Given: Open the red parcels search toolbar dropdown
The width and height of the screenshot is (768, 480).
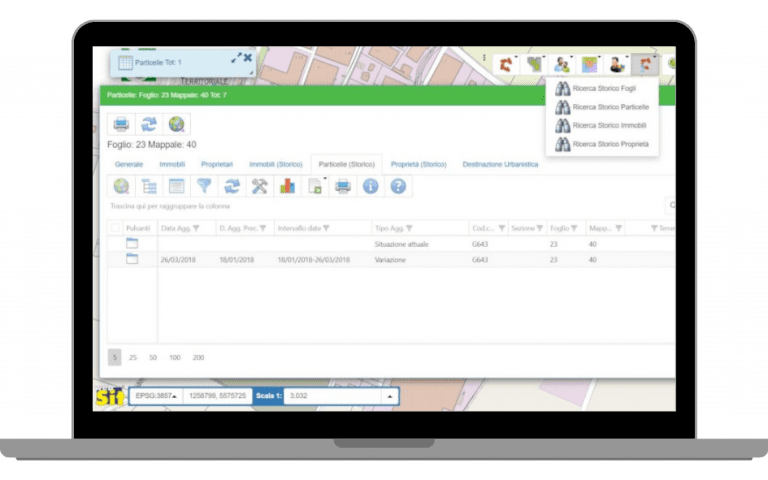Looking at the screenshot, I should click(x=506, y=65).
